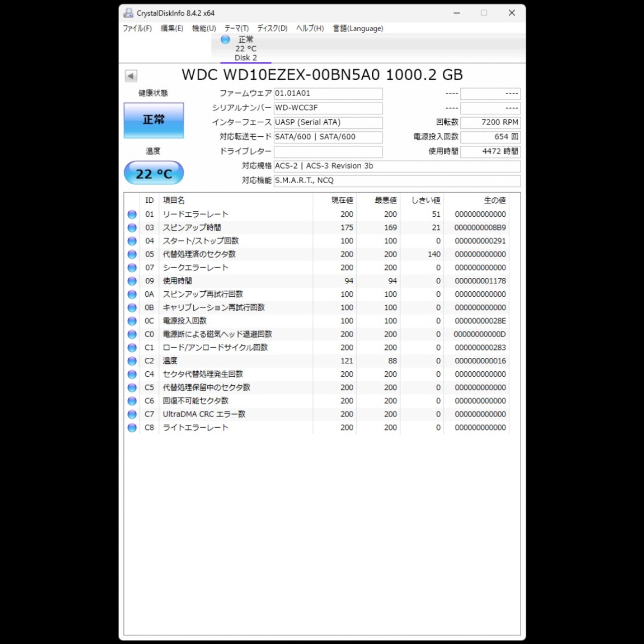Click the power on hours field 4472 時間
The height and width of the screenshot is (644, 644).
click(491, 151)
